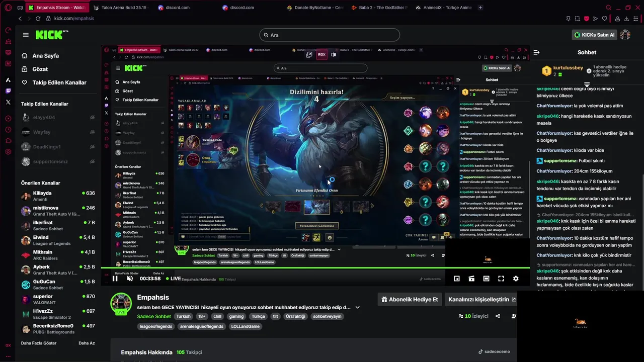Expand chat leaderboard chevron under kurtulussbey
Image resolution: width=644 pixels, height=362 pixels.
pyautogui.click(x=587, y=84)
